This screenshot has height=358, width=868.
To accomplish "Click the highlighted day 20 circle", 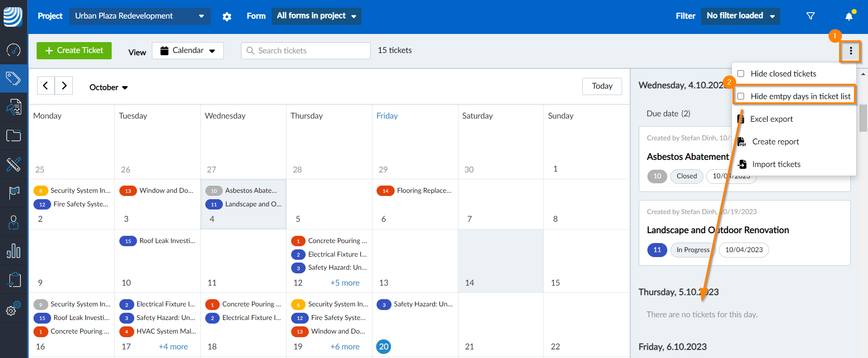I will [384, 347].
